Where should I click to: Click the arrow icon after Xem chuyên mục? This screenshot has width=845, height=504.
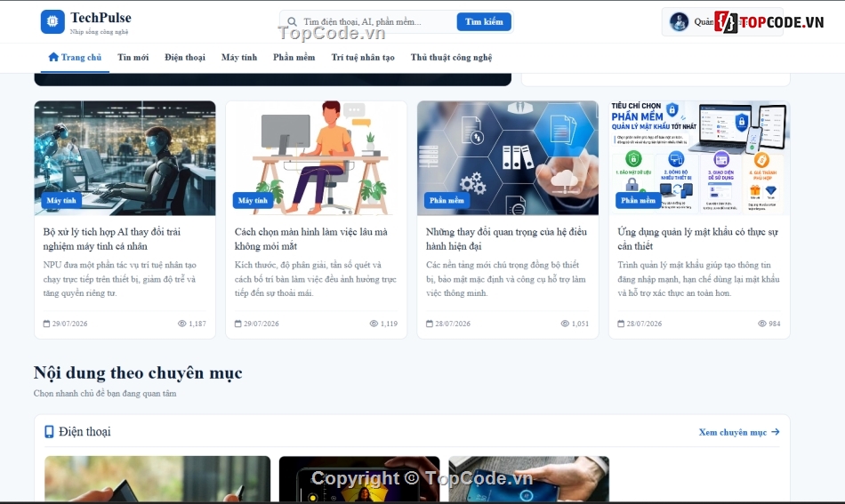tap(776, 432)
